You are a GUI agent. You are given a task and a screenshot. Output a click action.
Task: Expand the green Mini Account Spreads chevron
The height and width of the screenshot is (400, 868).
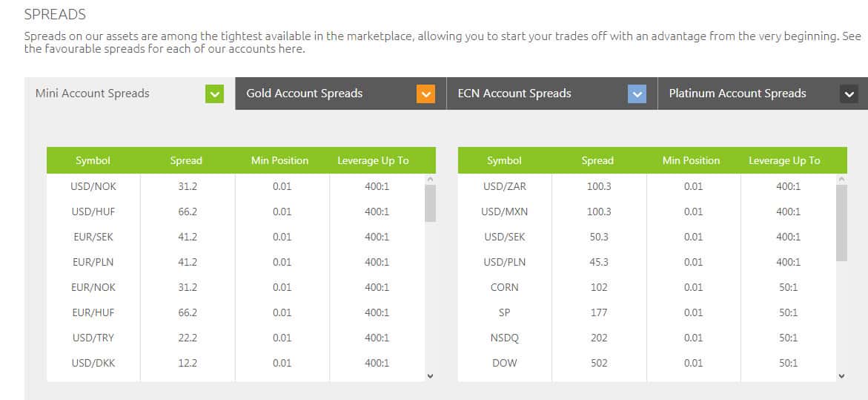point(214,94)
